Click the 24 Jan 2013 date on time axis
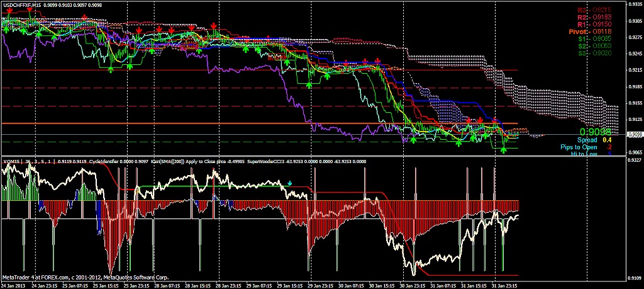This screenshot has width=644, height=289. click(x=15, y=285)
